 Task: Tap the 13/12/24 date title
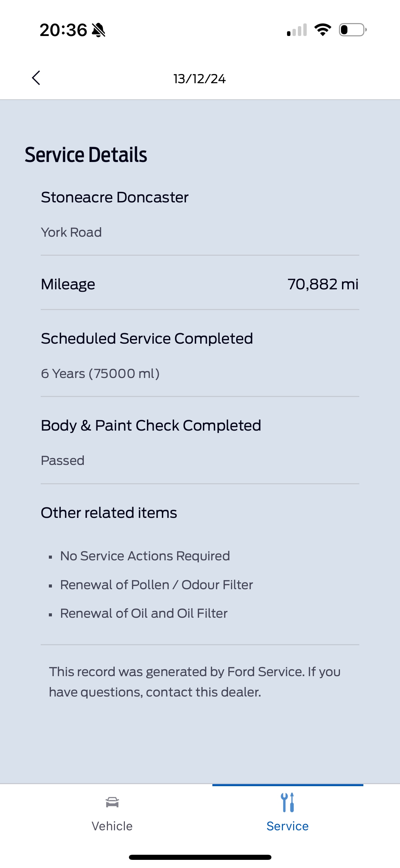point(199,79)
